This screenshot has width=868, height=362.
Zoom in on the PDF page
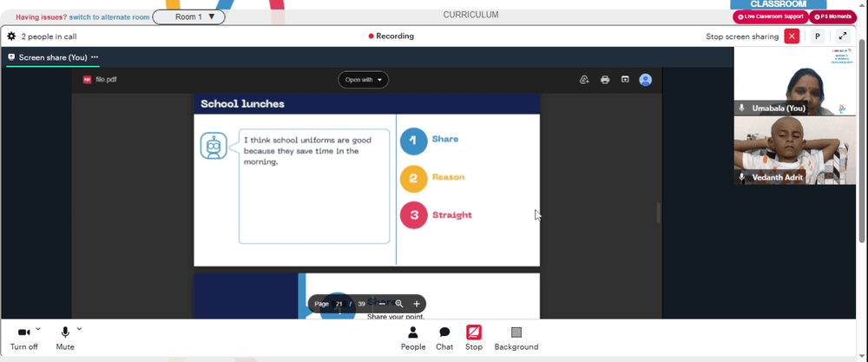417,304
